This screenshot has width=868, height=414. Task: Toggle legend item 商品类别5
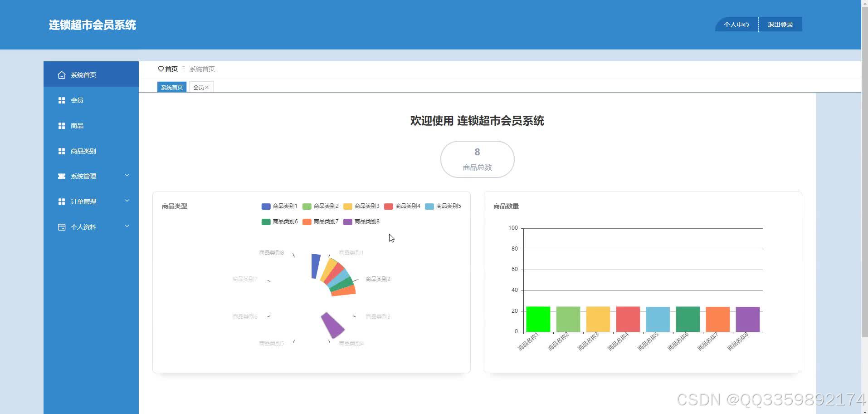click(x=443, y=206)
